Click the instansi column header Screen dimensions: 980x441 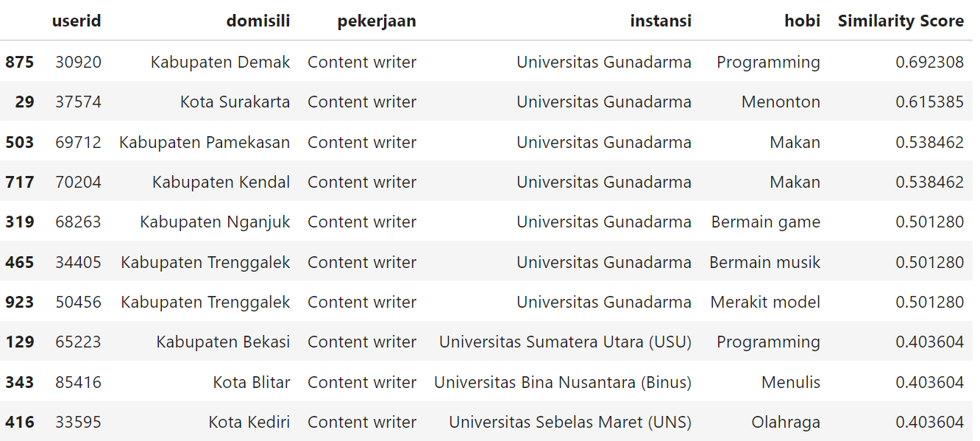click(x=661, y=21)
